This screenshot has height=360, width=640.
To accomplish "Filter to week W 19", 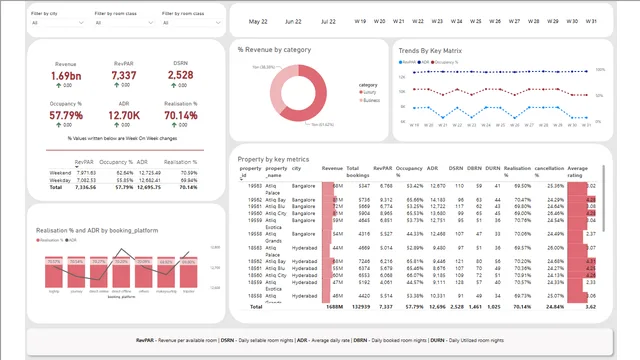I will [360, 21].
